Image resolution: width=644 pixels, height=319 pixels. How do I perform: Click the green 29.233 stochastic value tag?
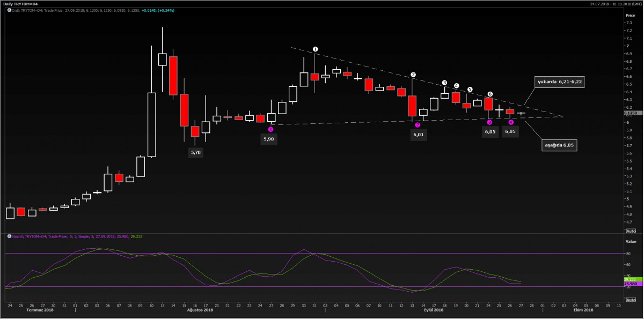(630, 279)
